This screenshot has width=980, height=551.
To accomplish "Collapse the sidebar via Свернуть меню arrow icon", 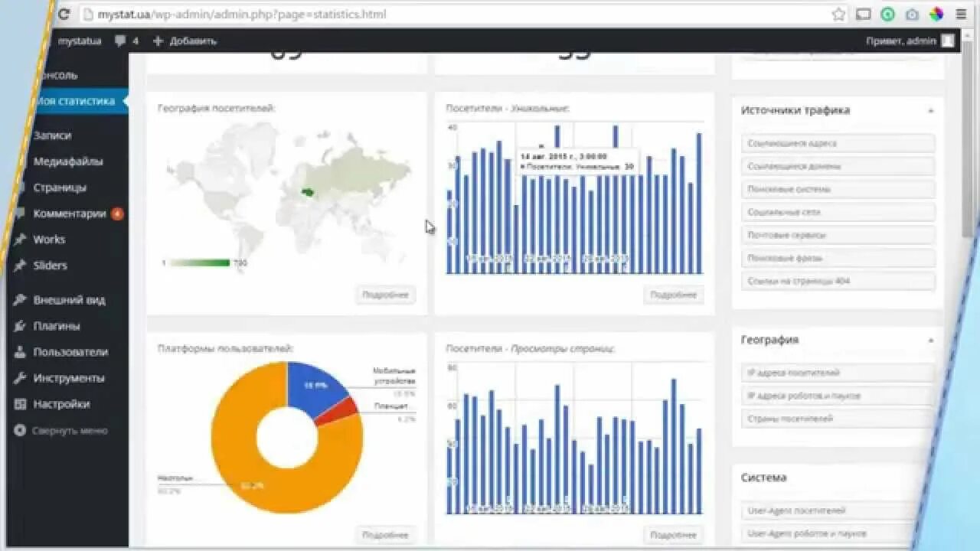I will tap(20, 431).
